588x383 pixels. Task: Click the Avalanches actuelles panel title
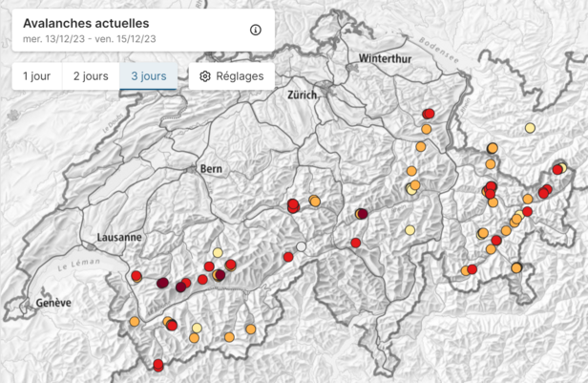(85, 23)
